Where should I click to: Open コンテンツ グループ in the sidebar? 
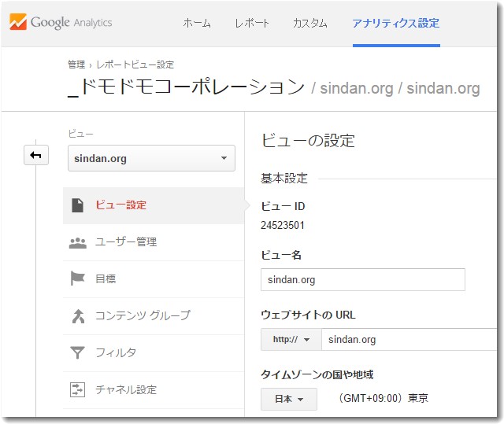pyautogui.click(x=154, y=316)
